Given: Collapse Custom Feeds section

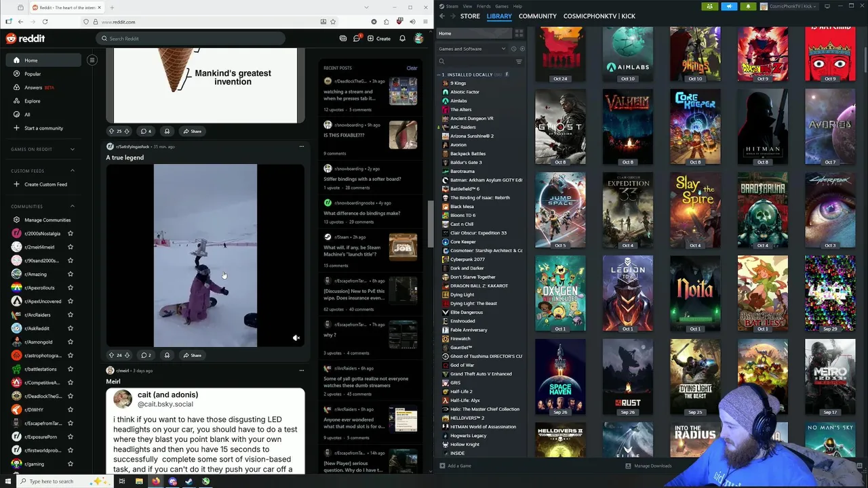Looking at the screenshot, I should point(73,171).
